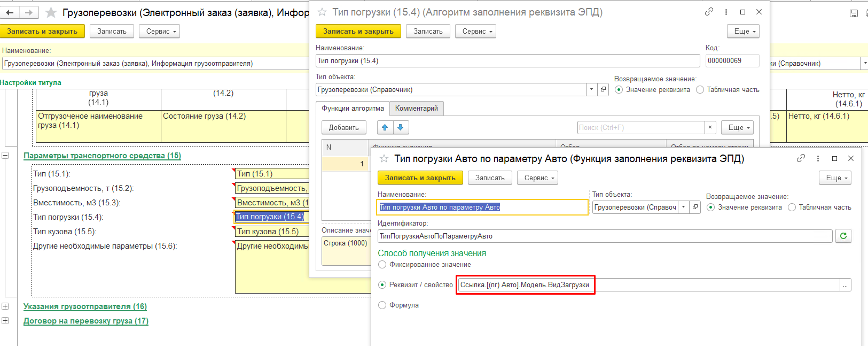Open the Тип объекта reference in the Авто function window
This screenshot has width=868, height=346.
tap(695, 207)
